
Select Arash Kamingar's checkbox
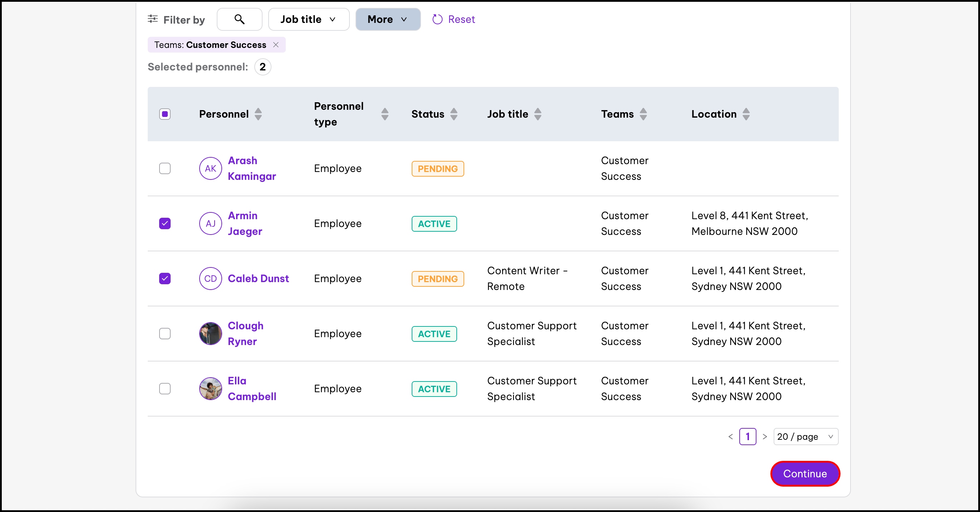165,168
